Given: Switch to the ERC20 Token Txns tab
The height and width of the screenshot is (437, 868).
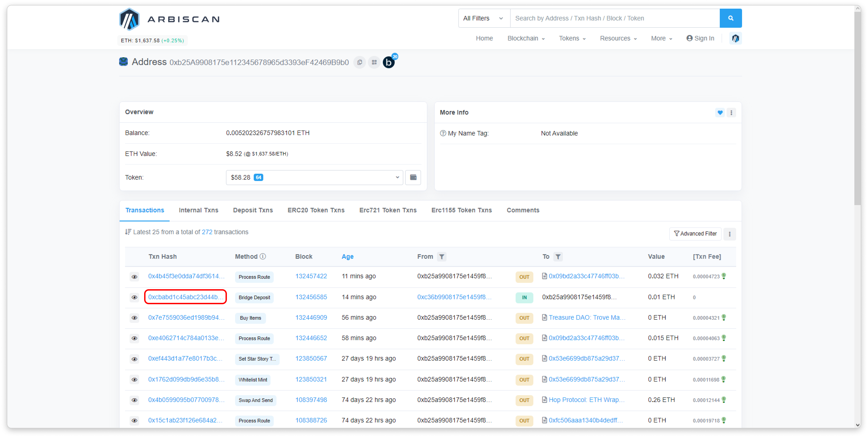Looking at the screenshot, I should tap(316, 210).
